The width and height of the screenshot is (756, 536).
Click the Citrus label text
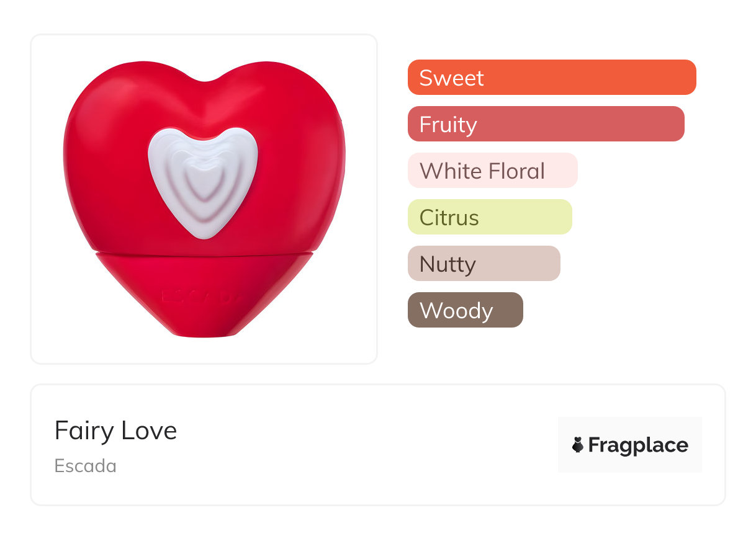pyautogui.click(x=449, y=217)
